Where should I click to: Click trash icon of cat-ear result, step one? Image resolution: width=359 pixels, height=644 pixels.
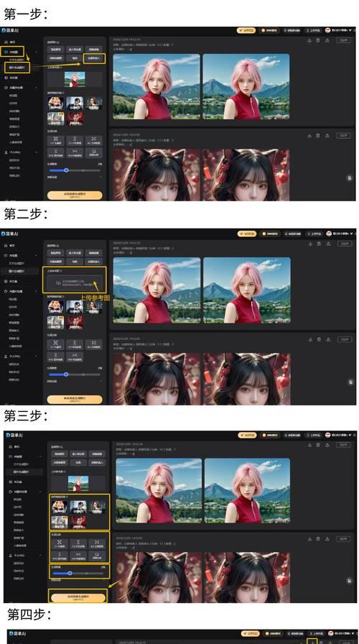click(318, 136)
